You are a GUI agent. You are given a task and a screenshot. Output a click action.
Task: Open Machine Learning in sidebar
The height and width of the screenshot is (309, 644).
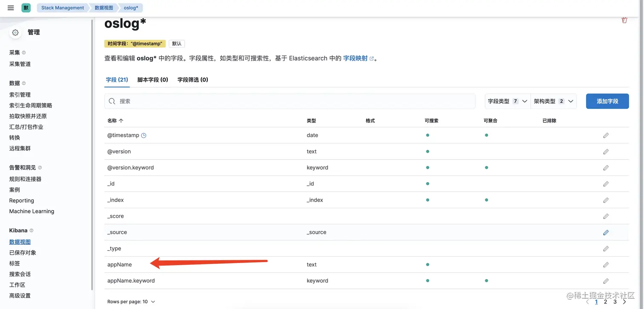point(32,211)
